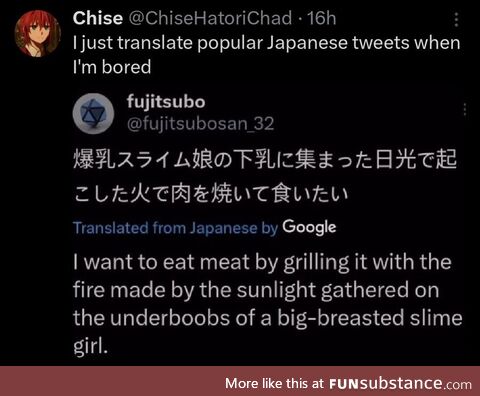Click the Google logo beside the translation label

[x=309, y=228]
